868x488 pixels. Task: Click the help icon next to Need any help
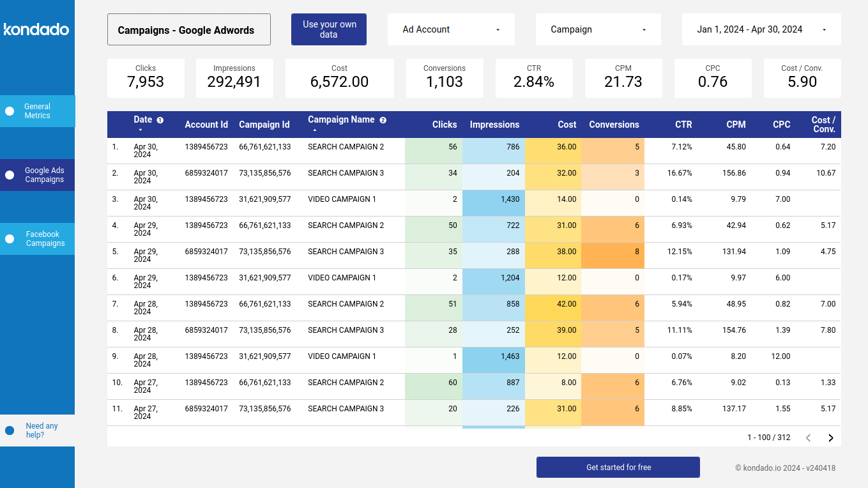click(9, 431)
